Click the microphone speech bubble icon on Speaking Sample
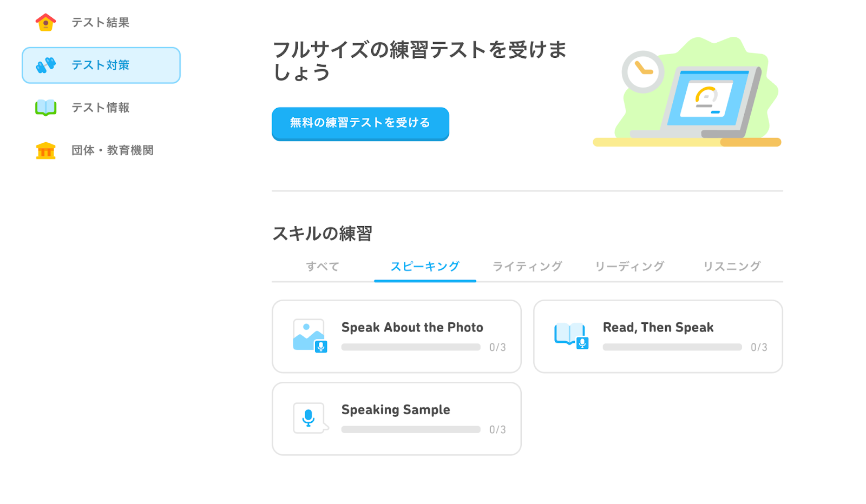 point(310,418)
